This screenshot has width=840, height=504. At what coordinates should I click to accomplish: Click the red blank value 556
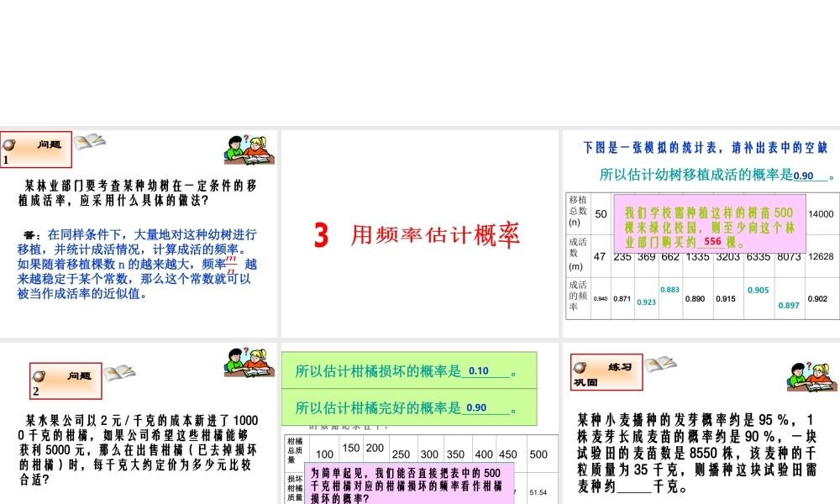[x=713, y=242]
